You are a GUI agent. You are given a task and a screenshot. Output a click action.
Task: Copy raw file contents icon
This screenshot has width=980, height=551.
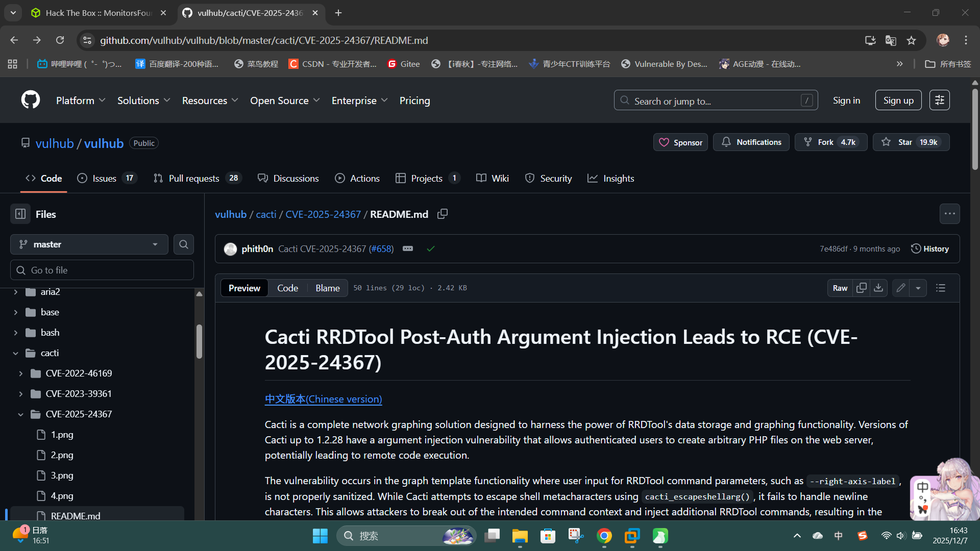coord(862,288)
